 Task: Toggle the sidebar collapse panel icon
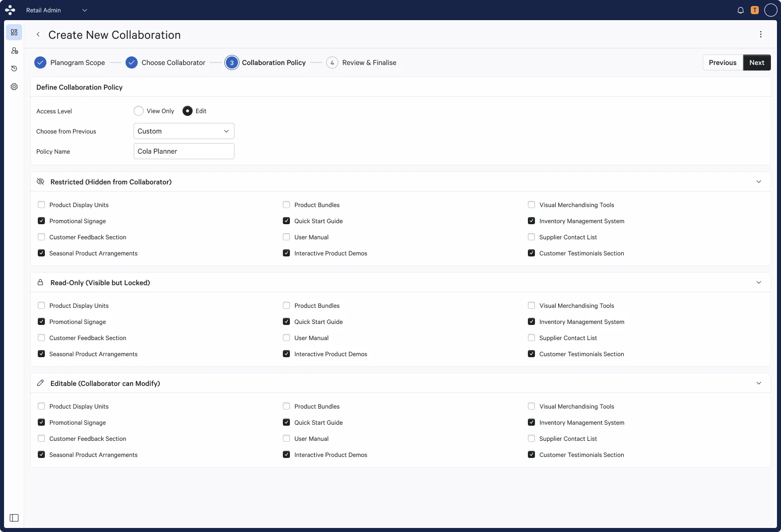click(x=14, y=518)
